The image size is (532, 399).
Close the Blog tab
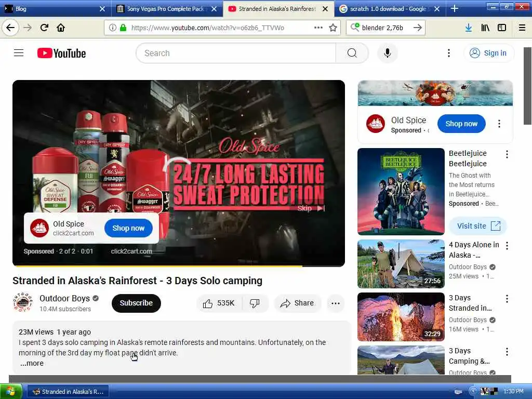point(102,9)
